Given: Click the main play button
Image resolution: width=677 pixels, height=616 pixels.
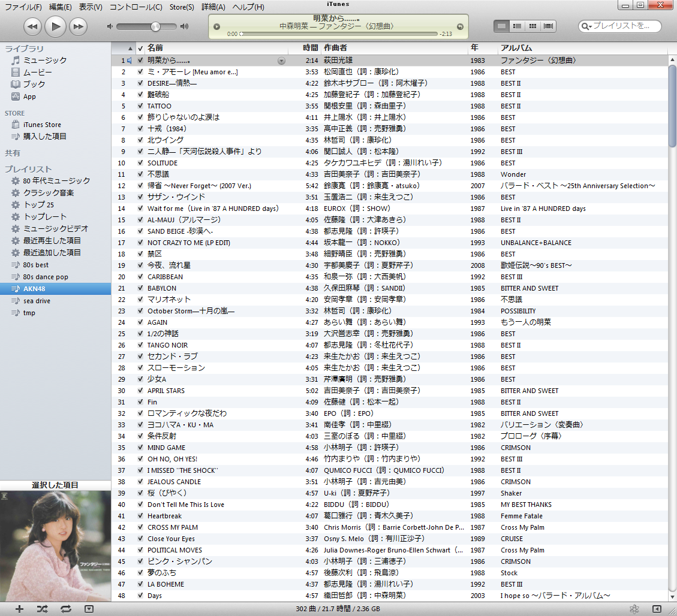Looking at the screenshot, I should click(x=55, y=26).
